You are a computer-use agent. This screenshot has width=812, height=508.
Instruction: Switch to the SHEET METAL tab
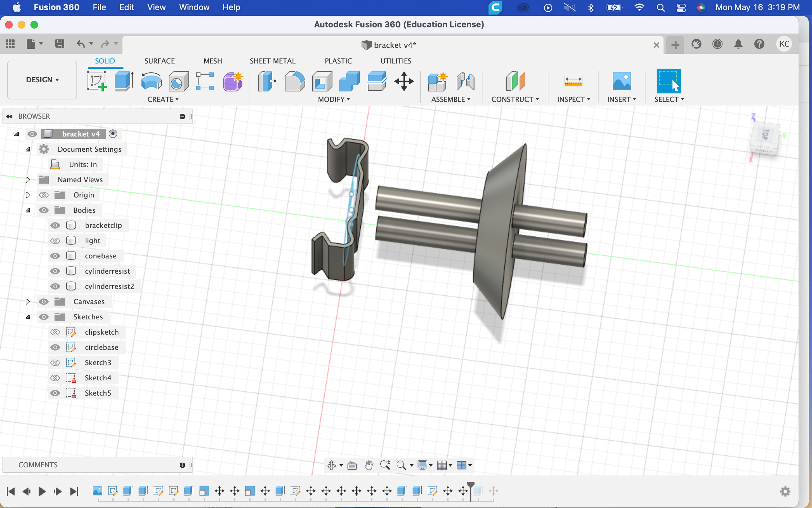(273, 61)
